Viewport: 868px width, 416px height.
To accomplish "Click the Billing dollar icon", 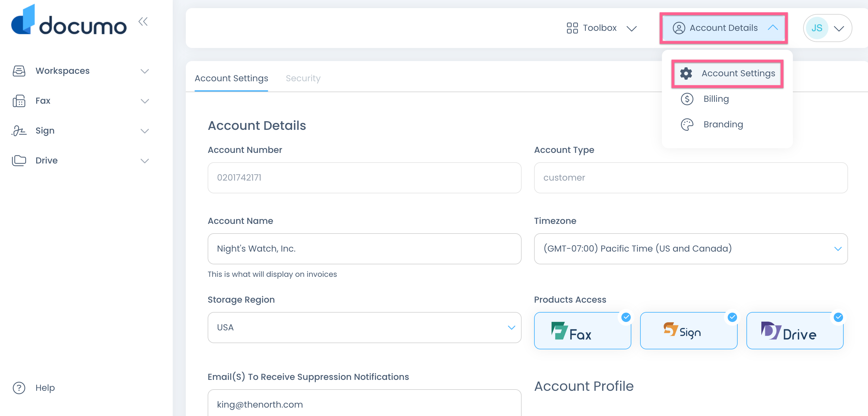I will pos(687,99).
